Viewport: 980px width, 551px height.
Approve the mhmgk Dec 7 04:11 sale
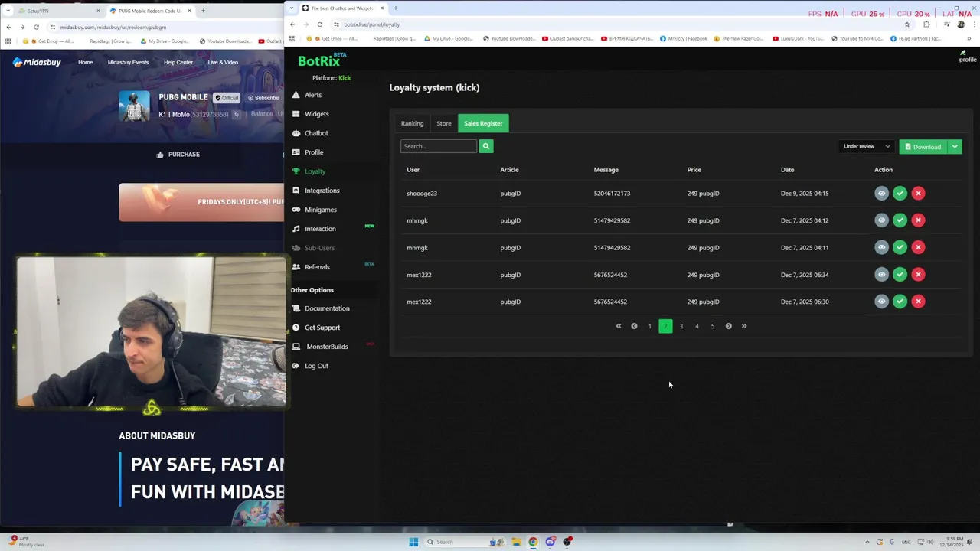(900, 247)
